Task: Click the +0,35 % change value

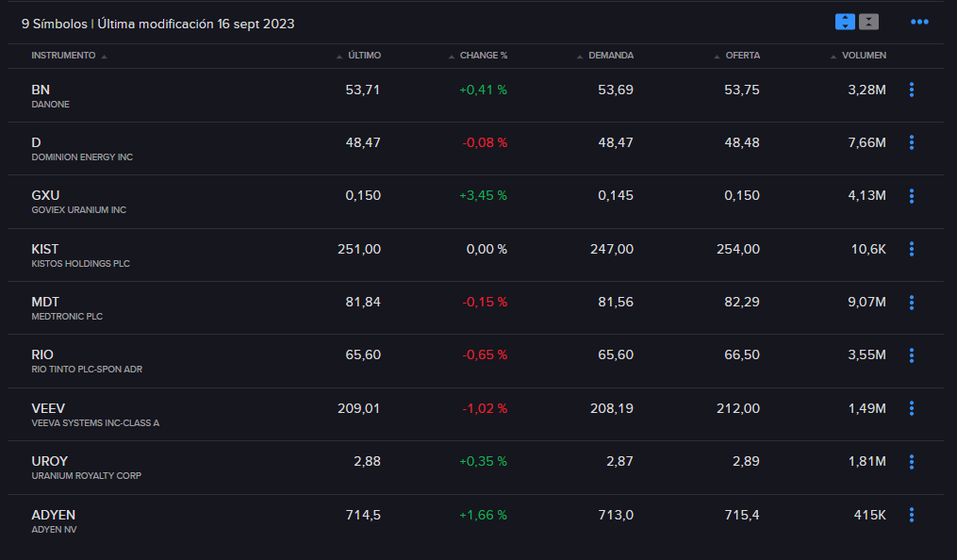Action: pyautogui.click(x=483, y=462)
